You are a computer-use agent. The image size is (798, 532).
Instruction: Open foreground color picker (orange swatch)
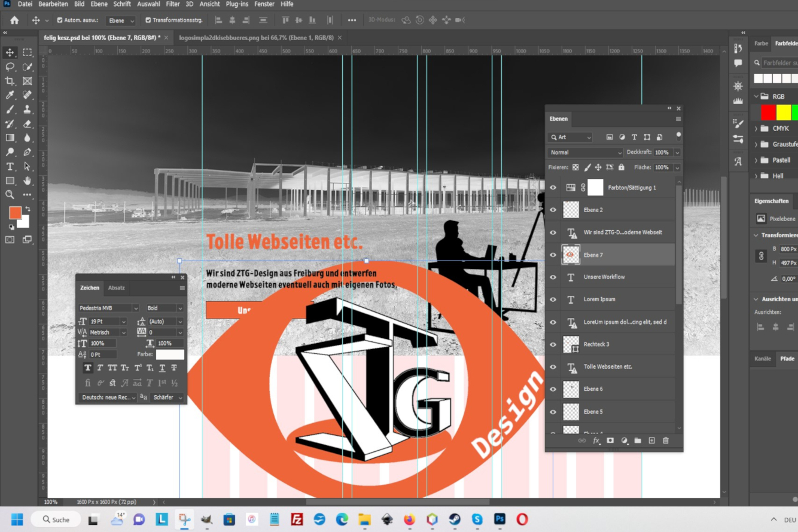point(15,213)
